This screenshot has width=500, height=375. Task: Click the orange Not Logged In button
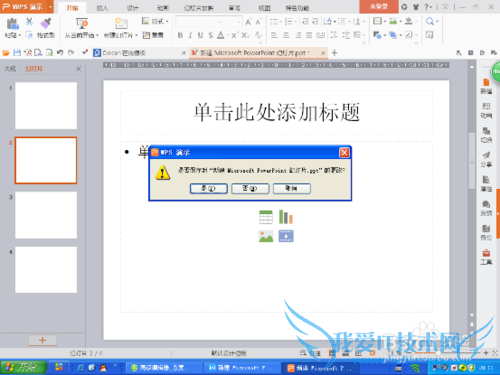tap(379, 6)
